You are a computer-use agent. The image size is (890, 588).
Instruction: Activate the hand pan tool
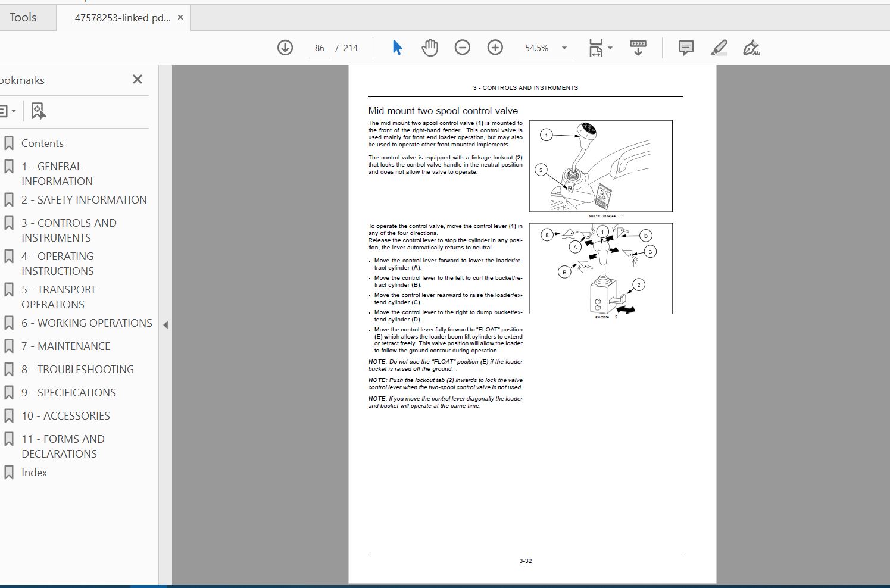[429, 48]
